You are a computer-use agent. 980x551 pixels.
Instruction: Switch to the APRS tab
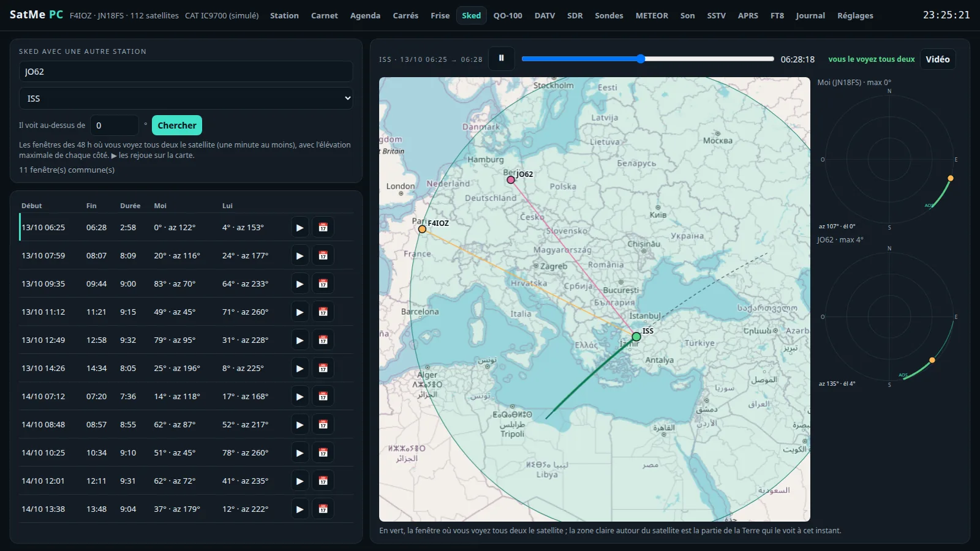coord(748,15)
